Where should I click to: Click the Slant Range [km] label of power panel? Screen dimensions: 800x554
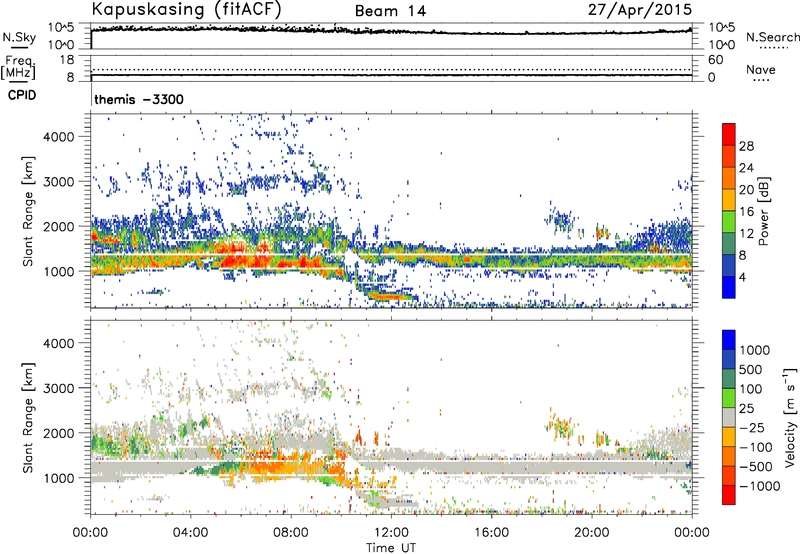click(28, 211)
